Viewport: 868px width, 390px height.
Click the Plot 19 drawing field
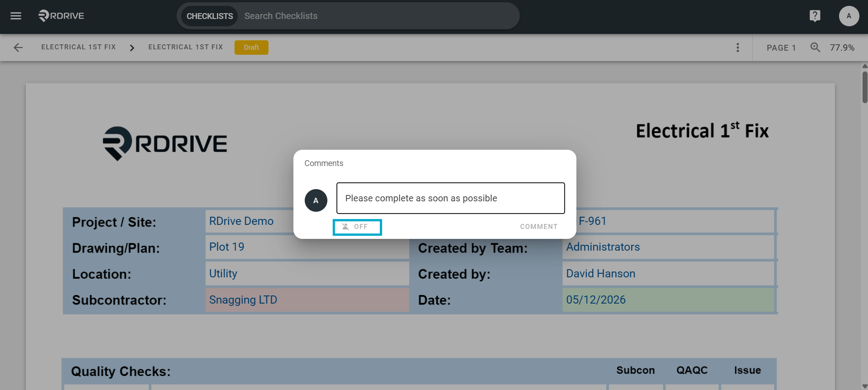tap(307, 247)
